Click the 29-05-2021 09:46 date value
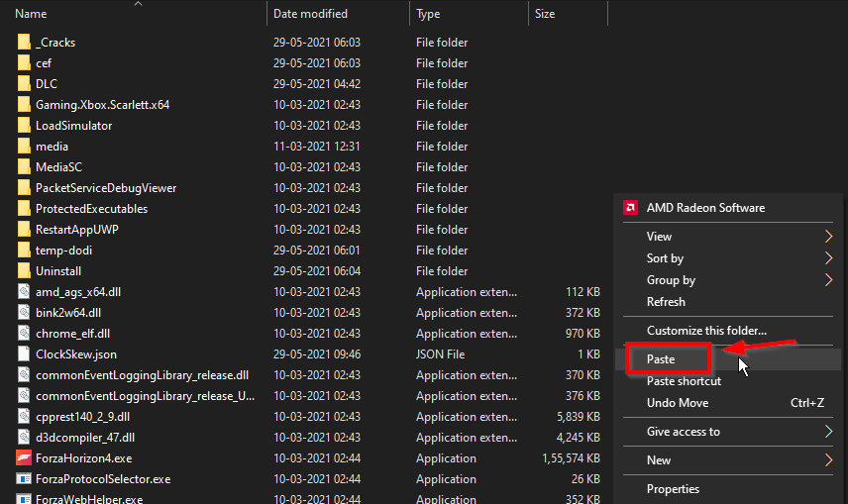The width and height of the screenshot is (848, 504). (317, 354)
